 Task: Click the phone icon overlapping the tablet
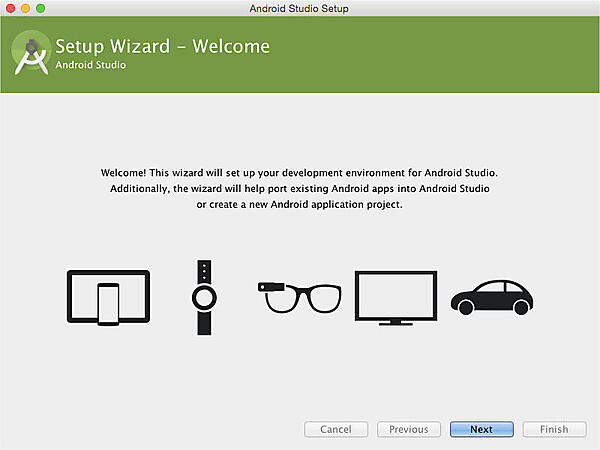107,305
